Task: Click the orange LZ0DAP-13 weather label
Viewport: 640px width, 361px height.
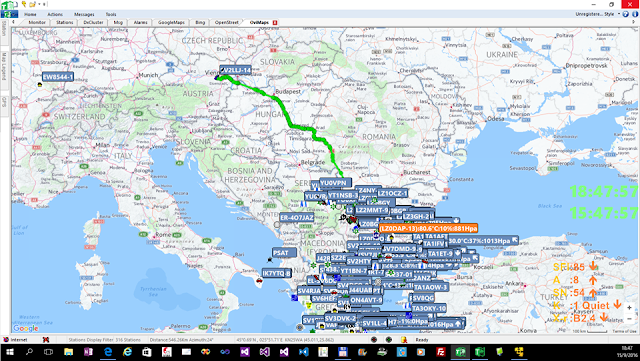Action: (x=428, y=229)
